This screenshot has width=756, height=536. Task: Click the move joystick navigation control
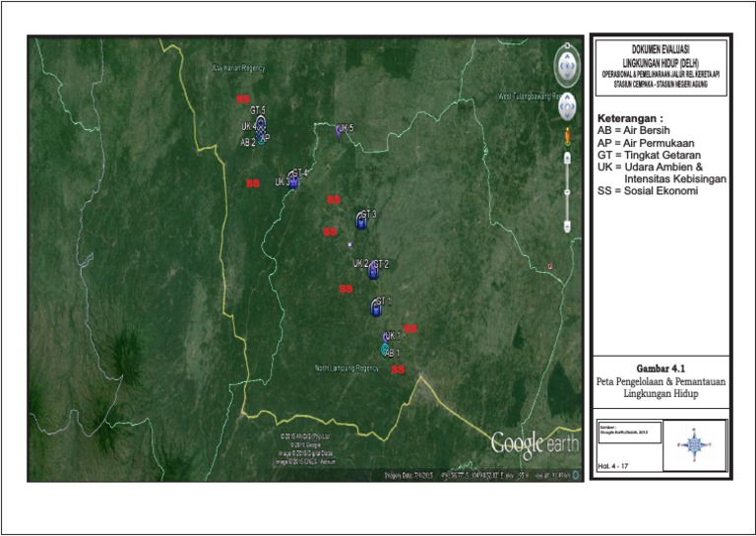567,106
